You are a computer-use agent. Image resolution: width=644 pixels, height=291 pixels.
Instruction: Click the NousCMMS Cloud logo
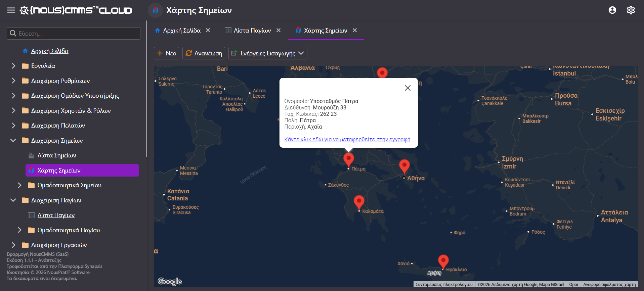76,10
